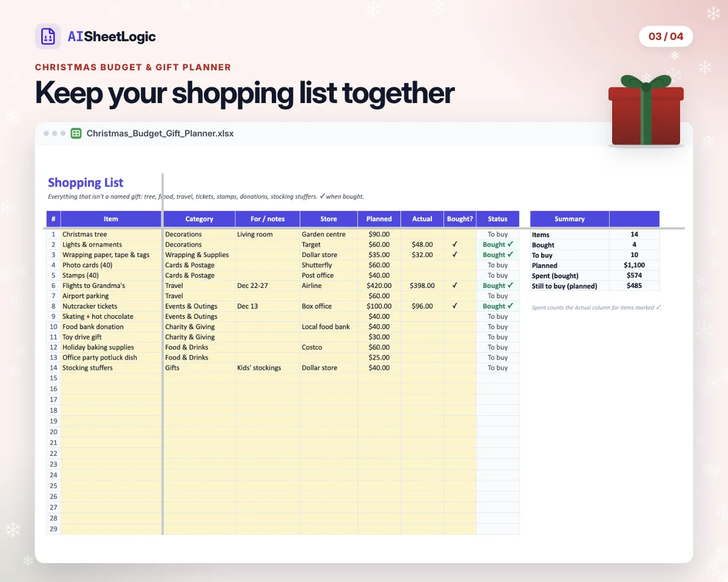728x582 pixels.
Task: Click Bought status for Flights to Grandma's
Action: [498, 285]
